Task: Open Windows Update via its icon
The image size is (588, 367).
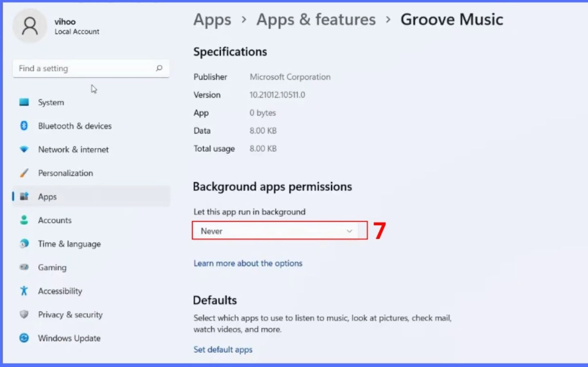Action: [x=25, y=338]
